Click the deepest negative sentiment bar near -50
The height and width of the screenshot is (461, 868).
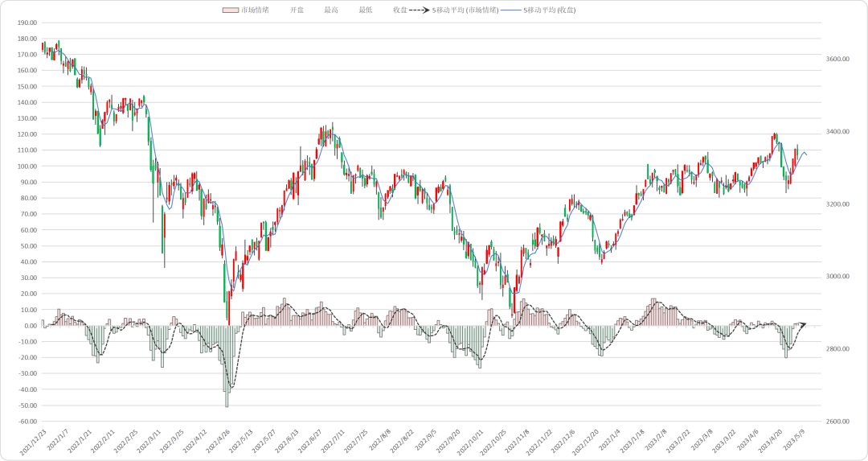coord(227,366)
